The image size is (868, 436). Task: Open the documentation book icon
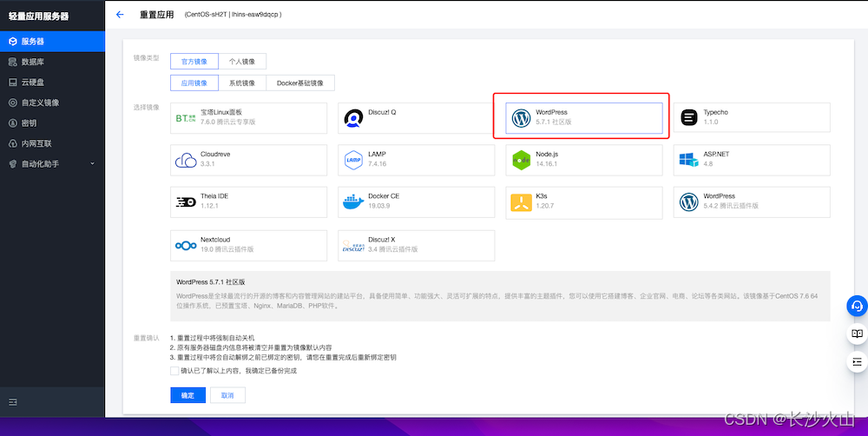[857, 334]
